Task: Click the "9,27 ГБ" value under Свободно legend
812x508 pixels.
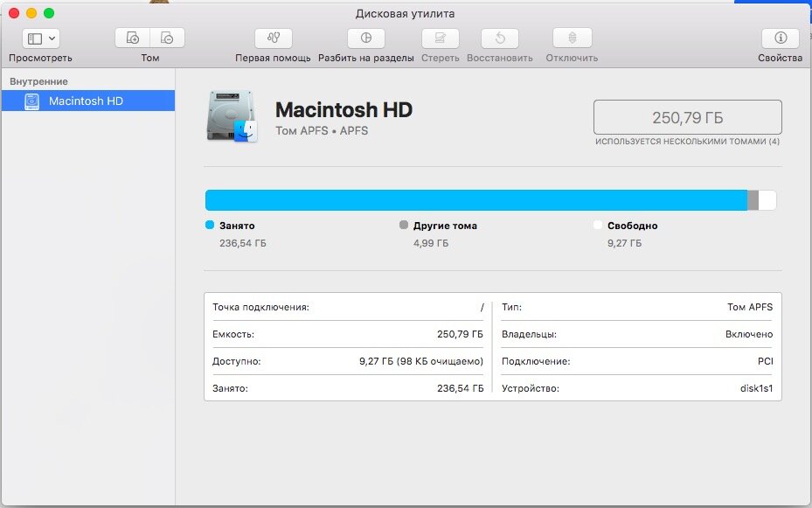Action: click(x=625, y=243)
